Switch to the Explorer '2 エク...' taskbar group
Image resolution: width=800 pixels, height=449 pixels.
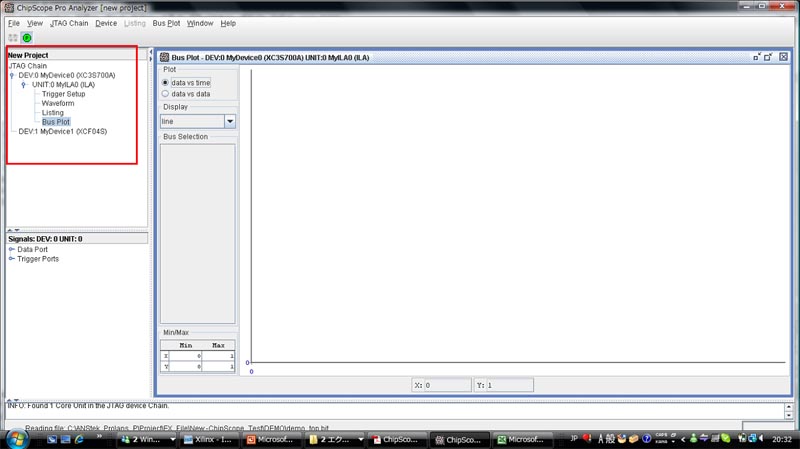[335, 439]
